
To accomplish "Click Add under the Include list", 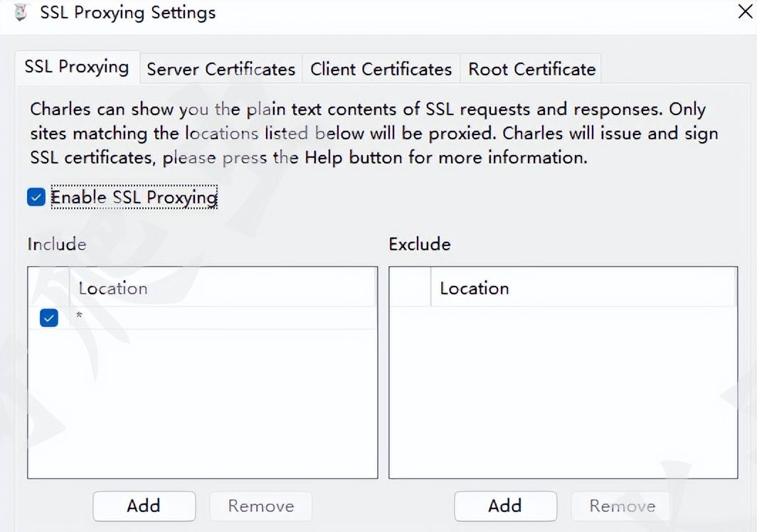I will (144, 506).
